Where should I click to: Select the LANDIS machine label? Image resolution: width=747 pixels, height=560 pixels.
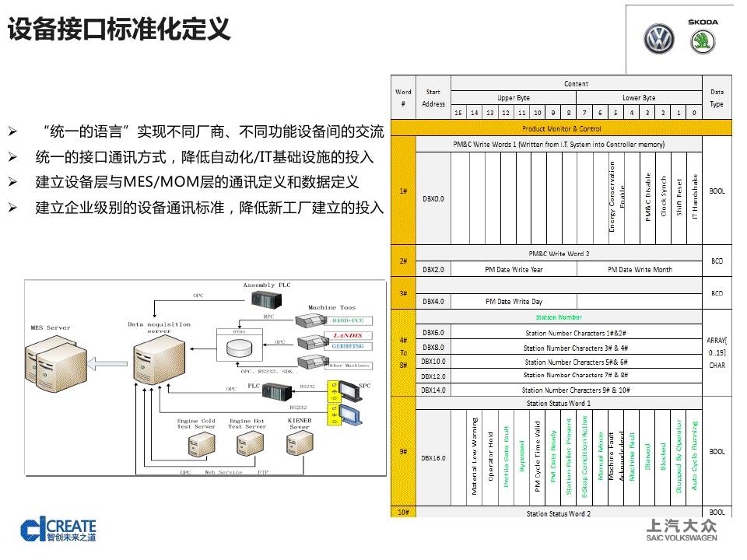[x=347, y=335]
